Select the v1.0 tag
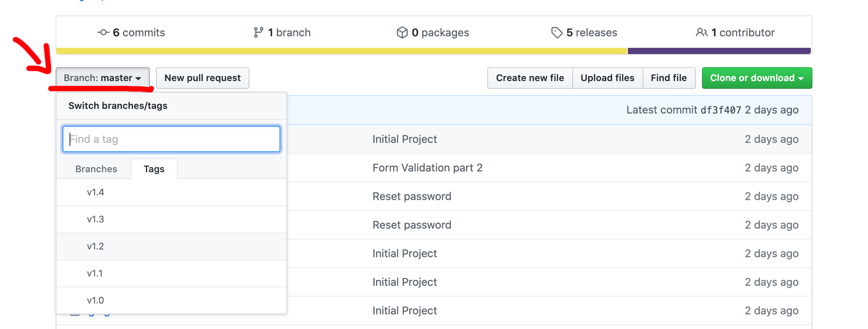The height and width of the screenshot is (329, 868). point(95,300)
